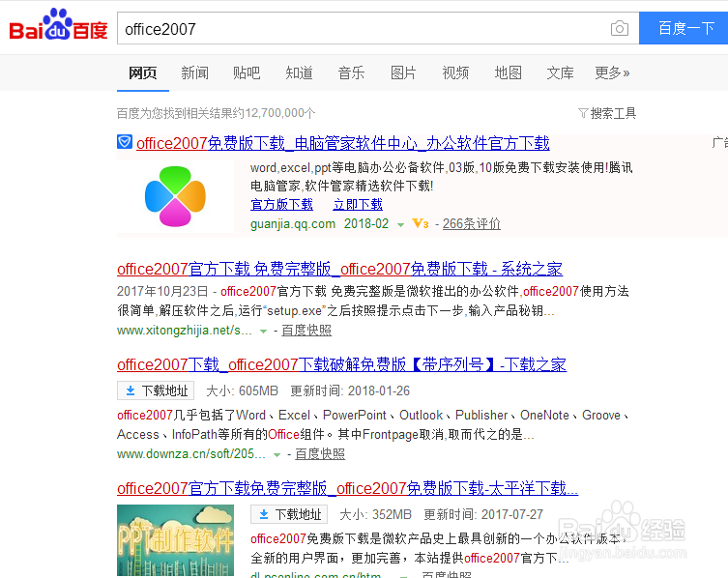Select the 网页 tab
This screenshot has width=728, height=578.
click(142, 72)
